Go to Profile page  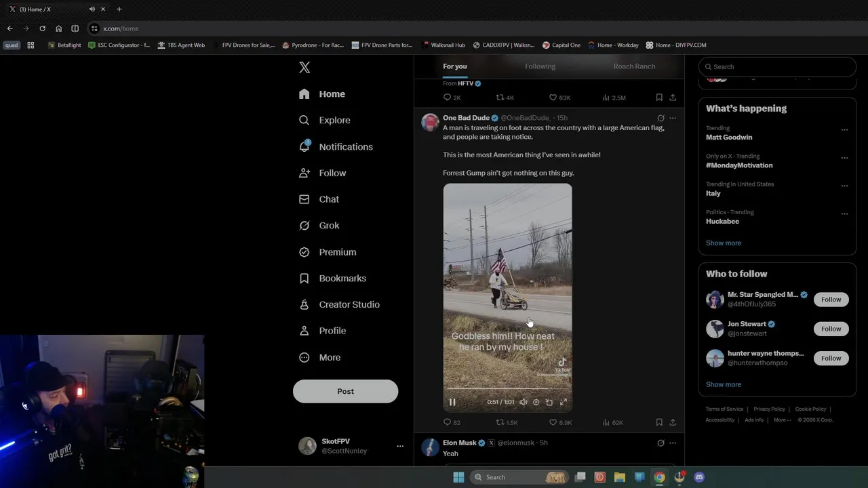323,331
